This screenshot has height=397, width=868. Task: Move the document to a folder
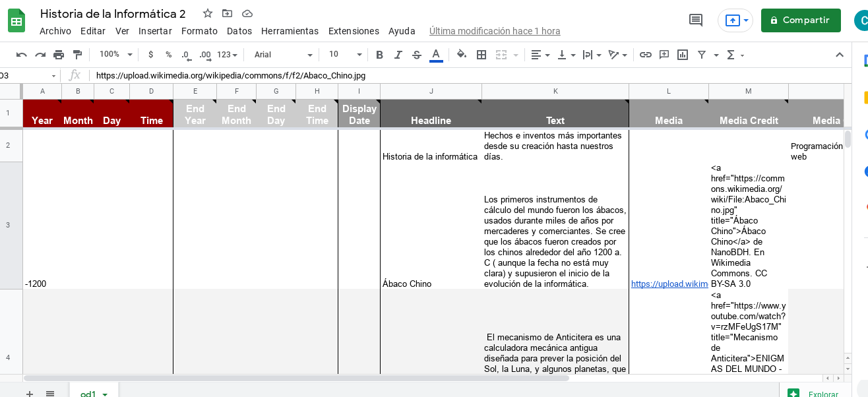(x=228, y=13)
